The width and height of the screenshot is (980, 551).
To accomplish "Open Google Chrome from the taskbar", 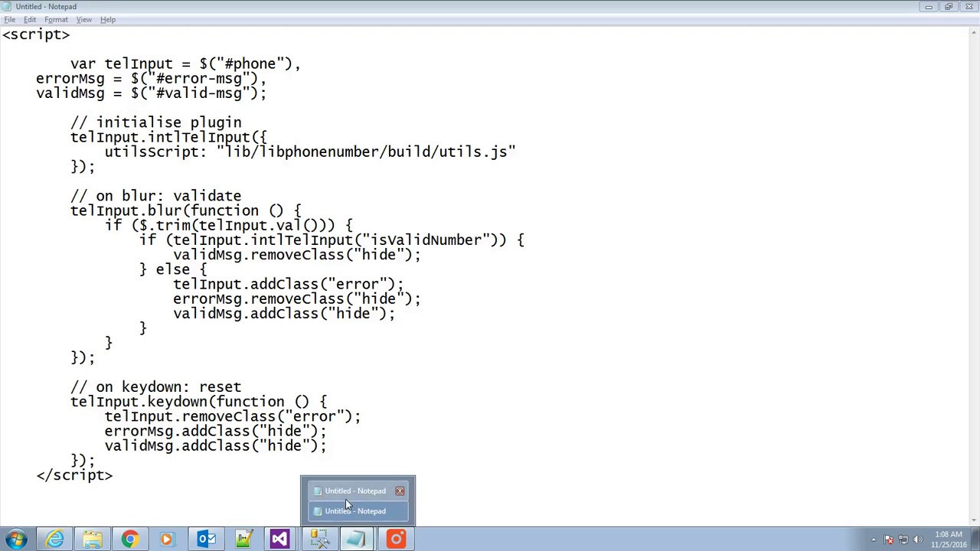I will coord(129,540).
